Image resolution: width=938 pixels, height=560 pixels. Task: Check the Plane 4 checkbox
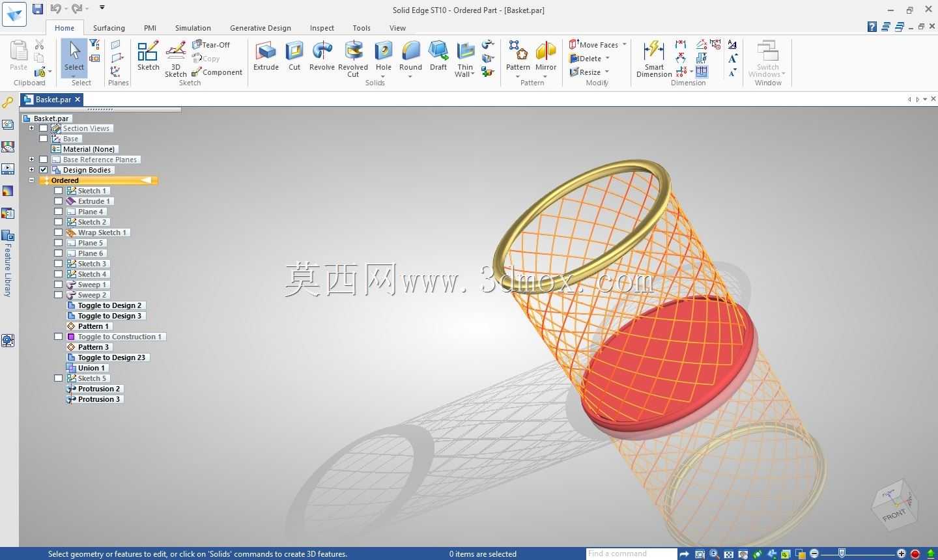[59, 212]
